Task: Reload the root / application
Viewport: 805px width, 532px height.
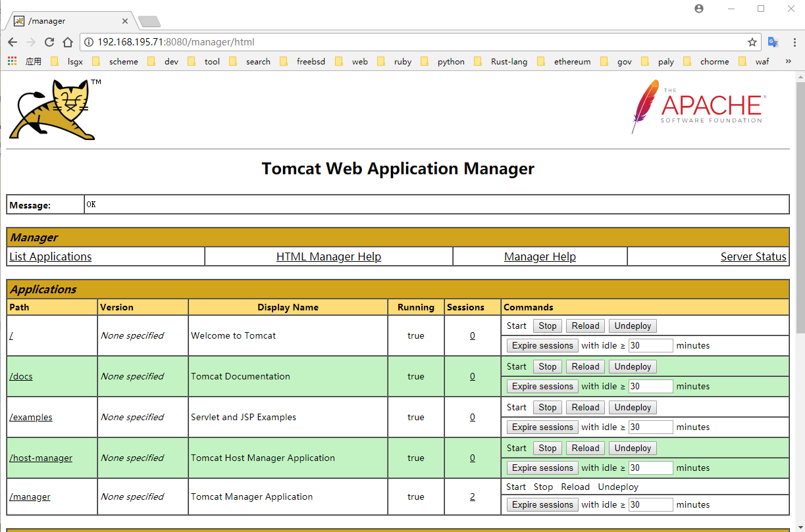Action: click(x=585, y=326)
